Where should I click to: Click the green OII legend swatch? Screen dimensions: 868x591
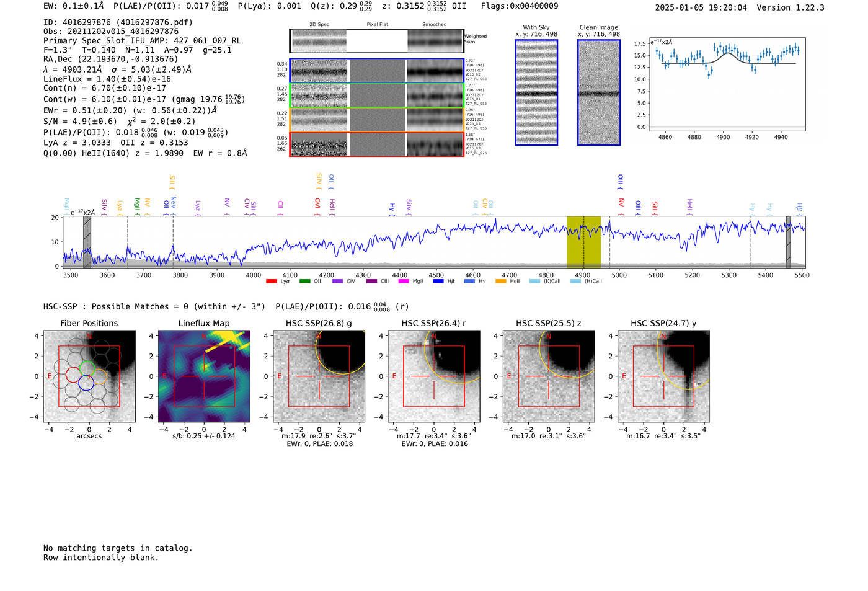click(304, 282)
